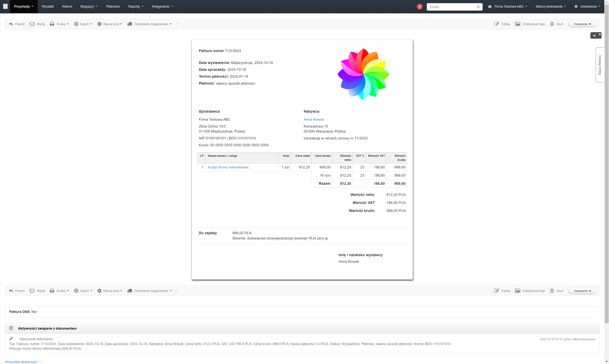This screenshot has width=609, height=364.
Task: Click the colorful flower invoice logo
Action: [363, 74]
